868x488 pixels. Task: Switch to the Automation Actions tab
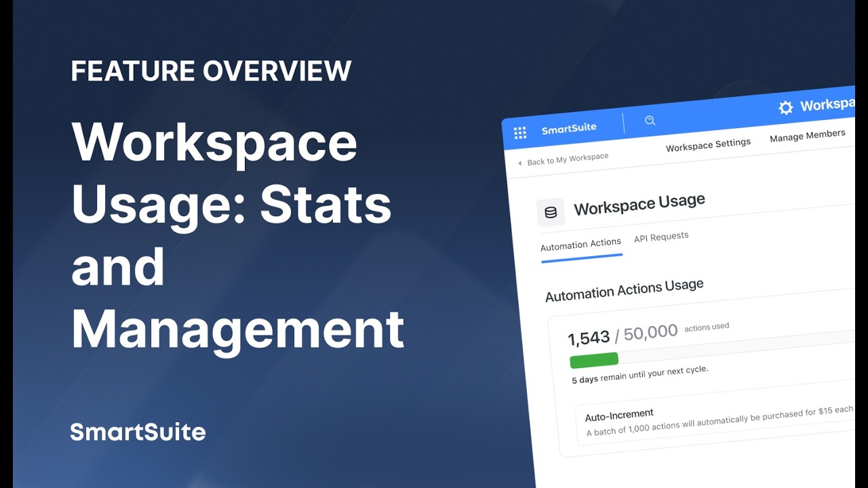click(x=580, y=244)
